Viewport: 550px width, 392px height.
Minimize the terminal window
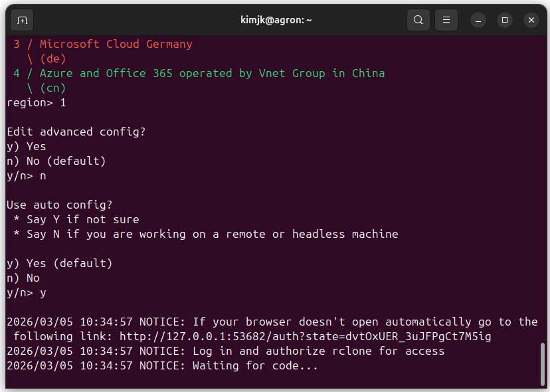pyautogui.click(x=478, y=20)
